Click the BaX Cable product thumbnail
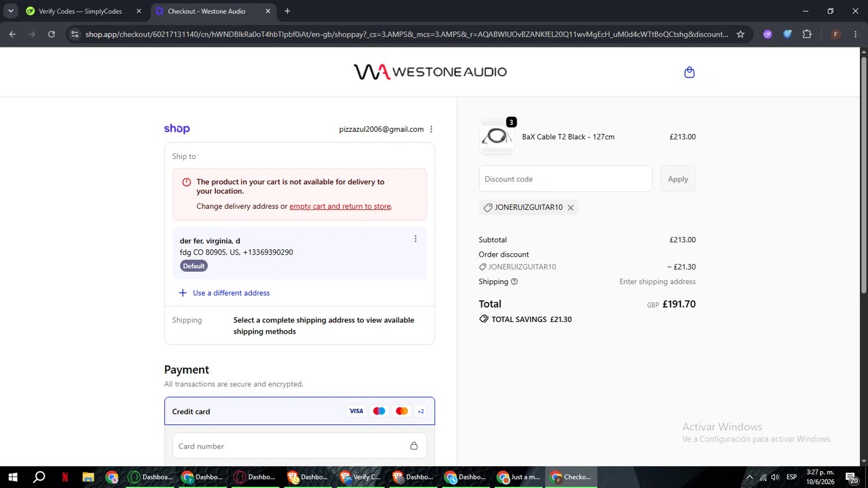The image size is (868, 488). (496, 137)
